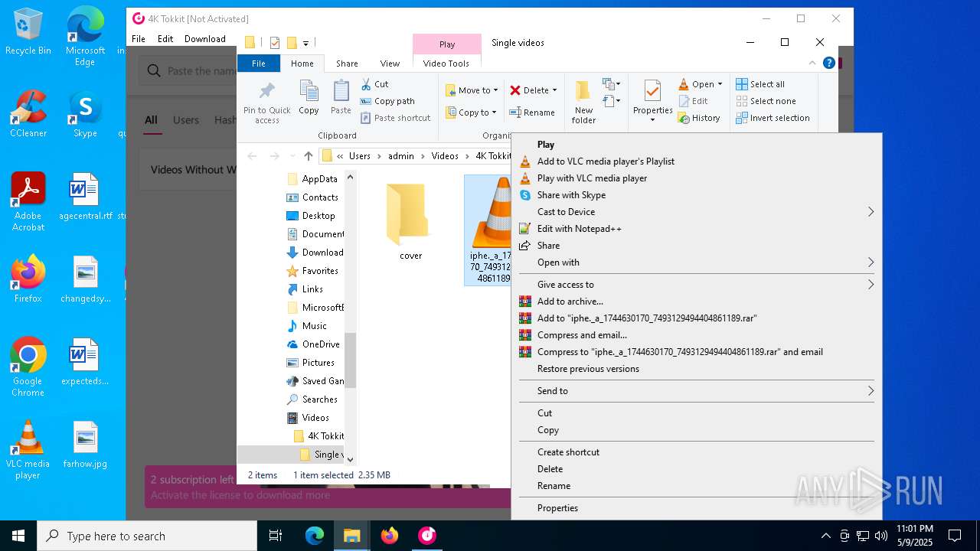The width and height of the screenshot is (980, 551).
Task: Click the taskbar search box
Action: (147, 536)
